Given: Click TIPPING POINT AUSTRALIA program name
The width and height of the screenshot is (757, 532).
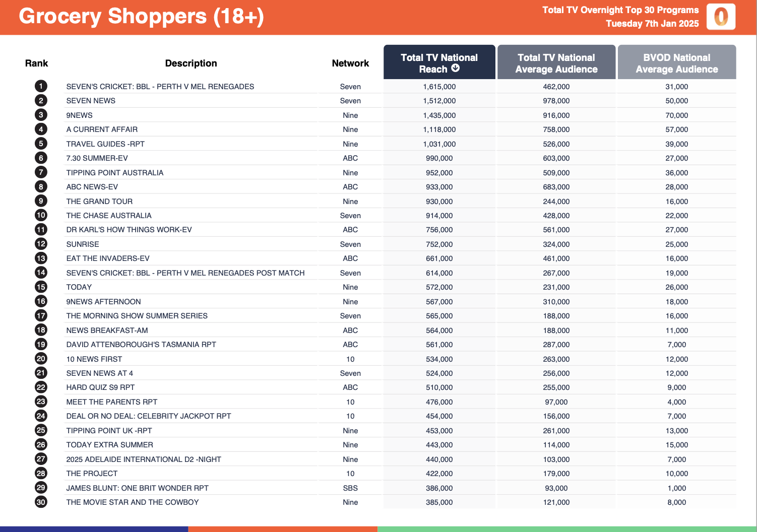Looking at the screenshot, I should tap(115, 173).
